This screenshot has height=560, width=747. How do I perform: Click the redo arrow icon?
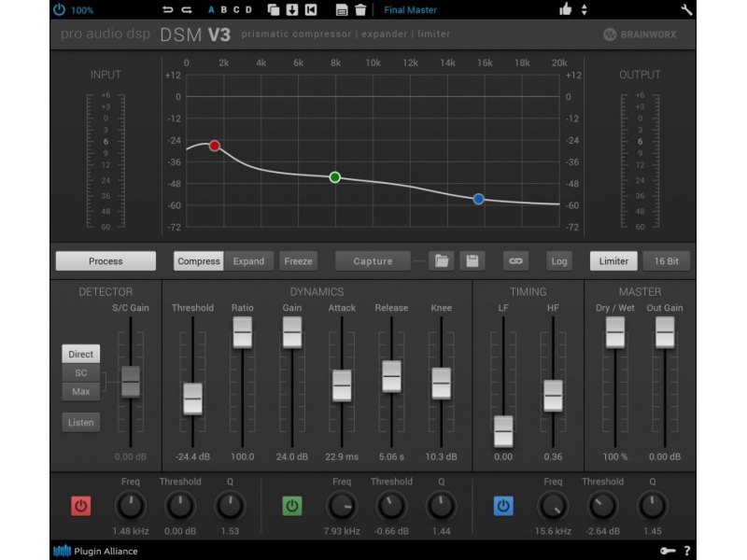pos(187,9)
